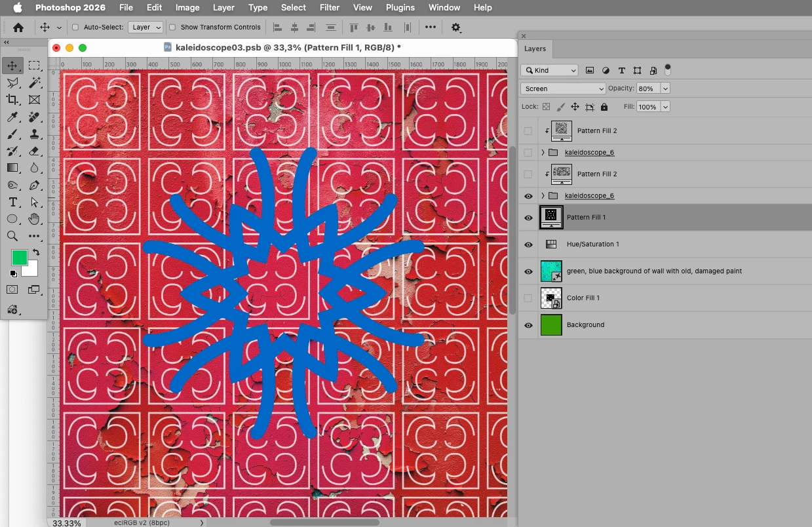Select the Crop tool
The height and width of the screenshot is (527, 812).
click(12, 100)
